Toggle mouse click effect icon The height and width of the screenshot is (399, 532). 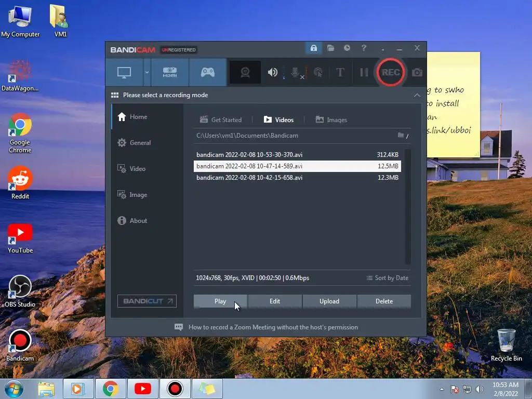[318, 72]
